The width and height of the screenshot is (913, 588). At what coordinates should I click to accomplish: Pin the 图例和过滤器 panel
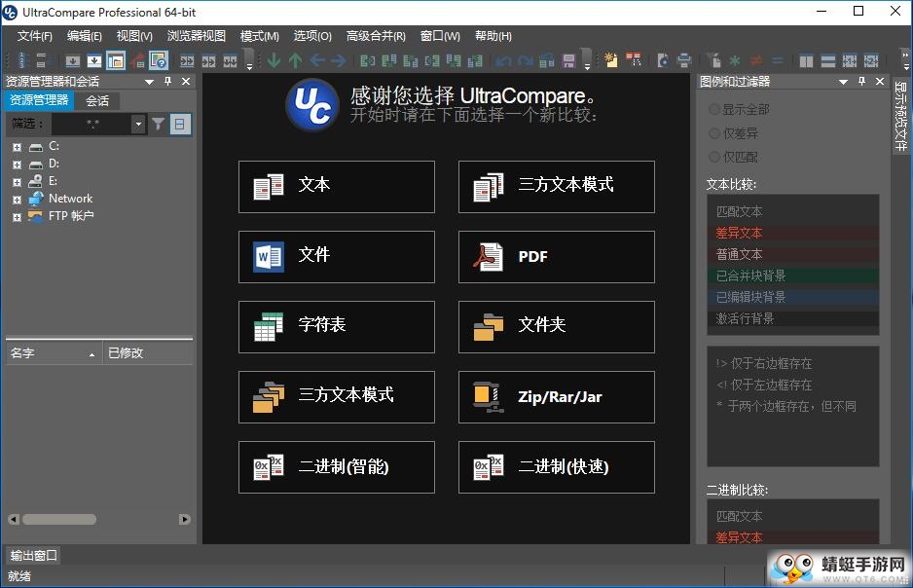point(861,82)
